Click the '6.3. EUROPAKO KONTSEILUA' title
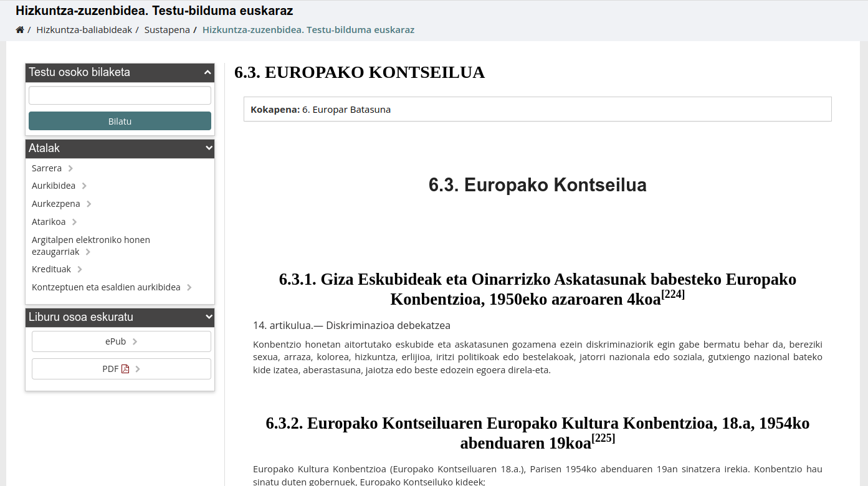The width and height of the screenshot is (868, 486). click(360, 72)
